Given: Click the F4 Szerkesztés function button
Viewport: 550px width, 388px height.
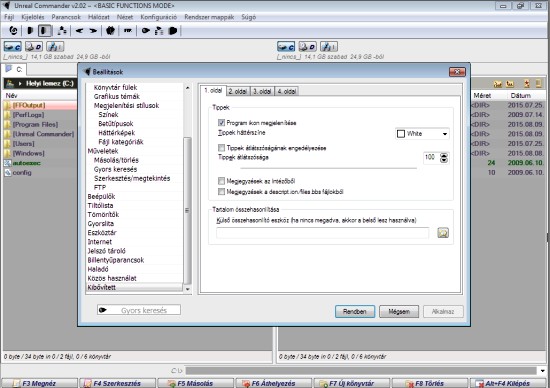Looking at the screenshot, I should click(117, 383).
